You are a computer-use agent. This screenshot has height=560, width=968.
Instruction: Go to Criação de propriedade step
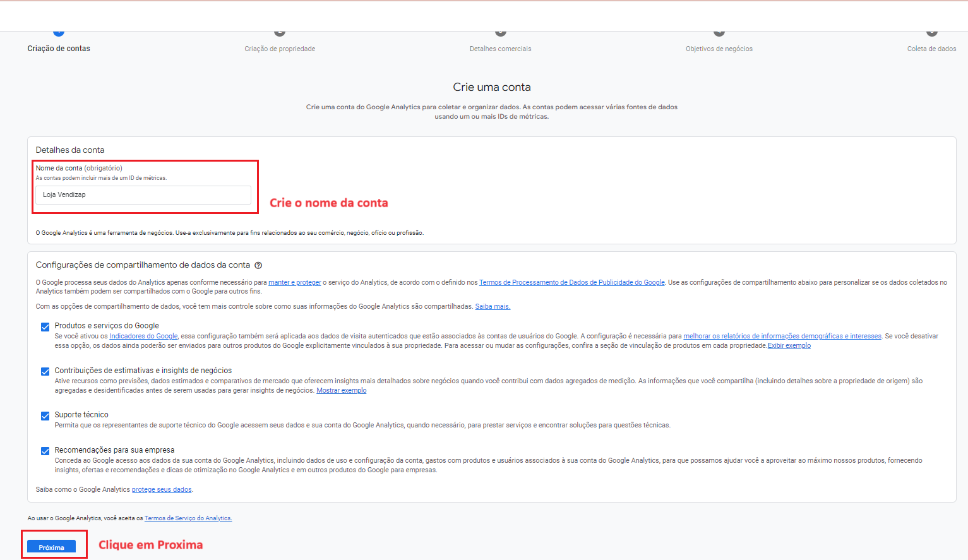click(x=280, y=48)
